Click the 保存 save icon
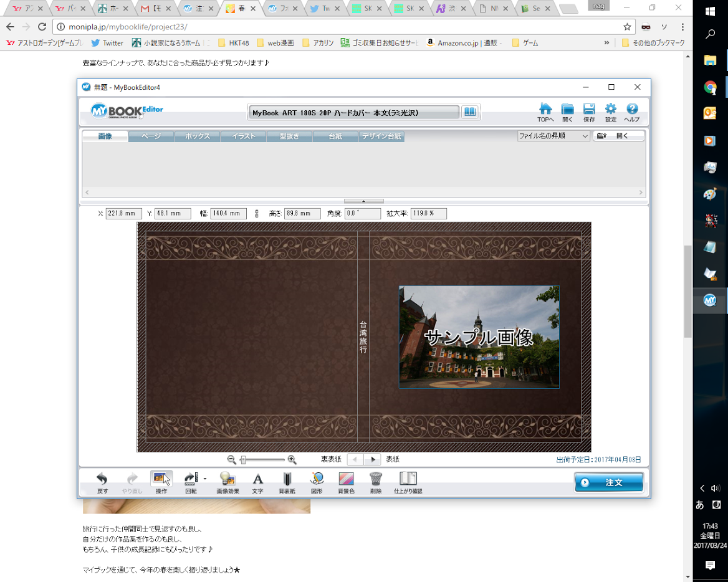Viewport: 728px width, 582px height. 589,110
